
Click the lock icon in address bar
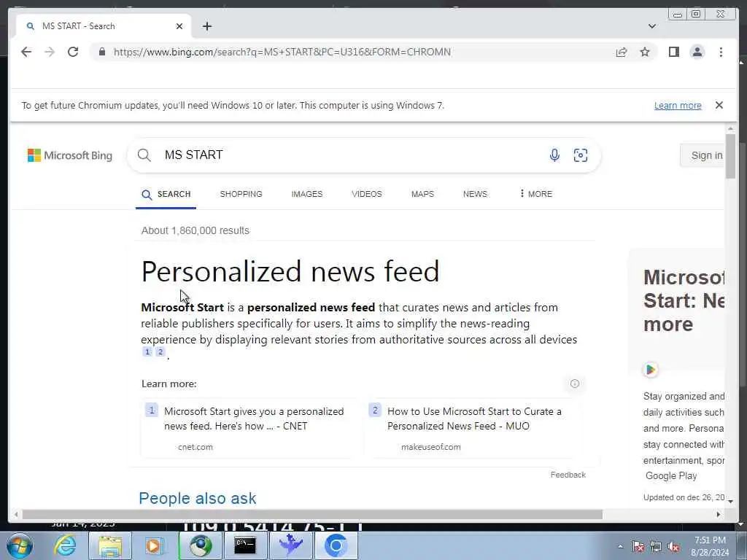[101, 52]
